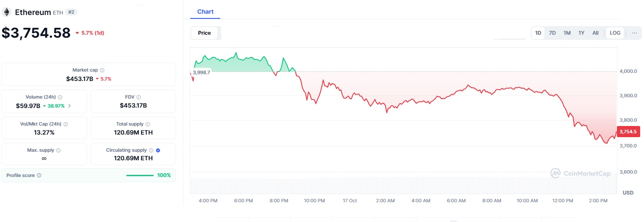Click the red 3,754.5 current price label
The image size is (644, 222).
(x=628, y=132)
